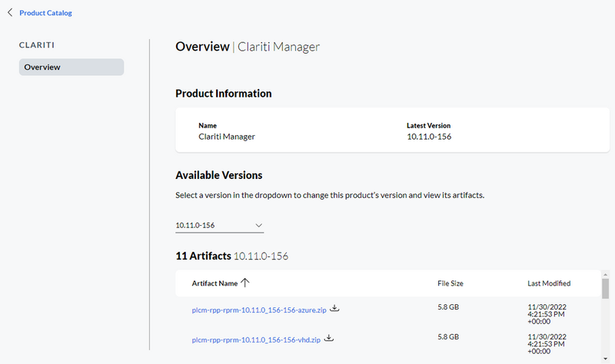The height and width of the screenshot is (364, 615).
Task: Click the scrollbar up arrow in artifacts table
Action: tap(605, 275)
